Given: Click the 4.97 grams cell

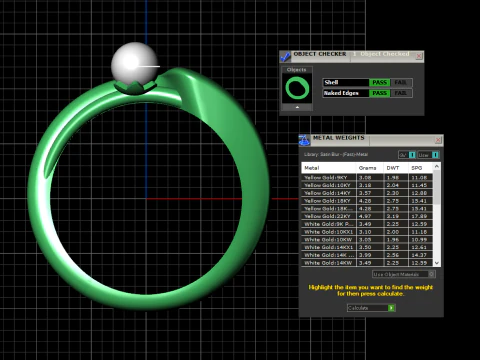Looking at the screenshot, I should click(x=370, y=216).
